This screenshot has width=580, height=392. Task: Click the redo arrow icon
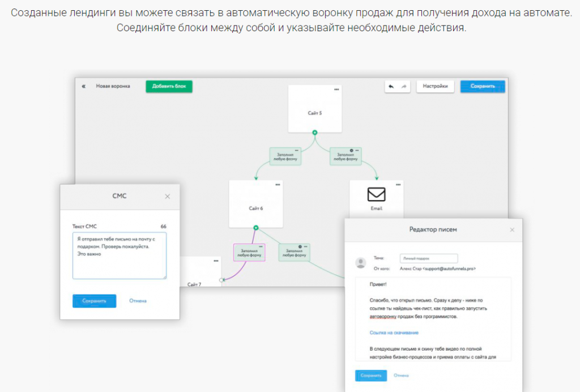(x=404, y=87)
